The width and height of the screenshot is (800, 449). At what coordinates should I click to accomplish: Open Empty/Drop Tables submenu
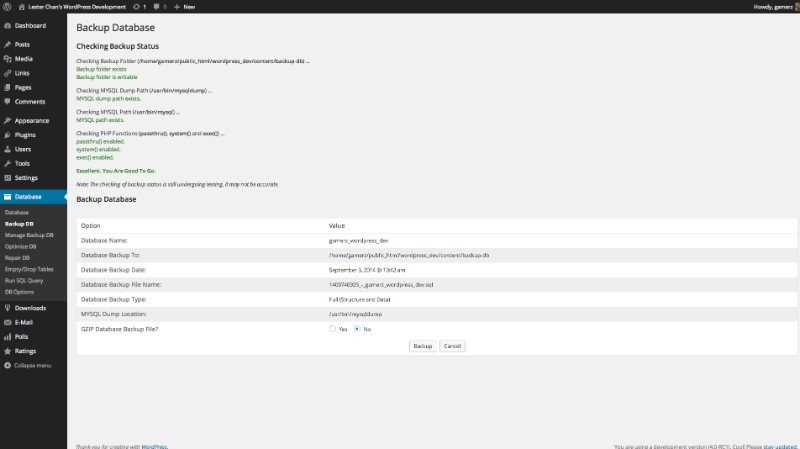pos(29,269)
